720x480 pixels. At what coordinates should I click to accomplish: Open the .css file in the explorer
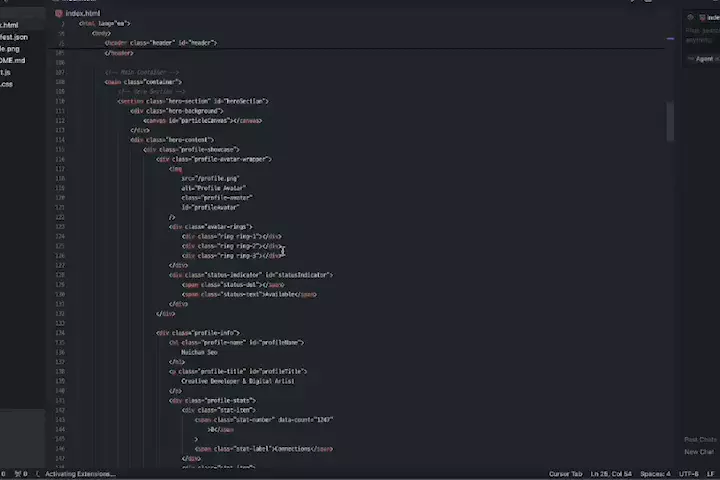pyautogui.click(x=7, y=84)
